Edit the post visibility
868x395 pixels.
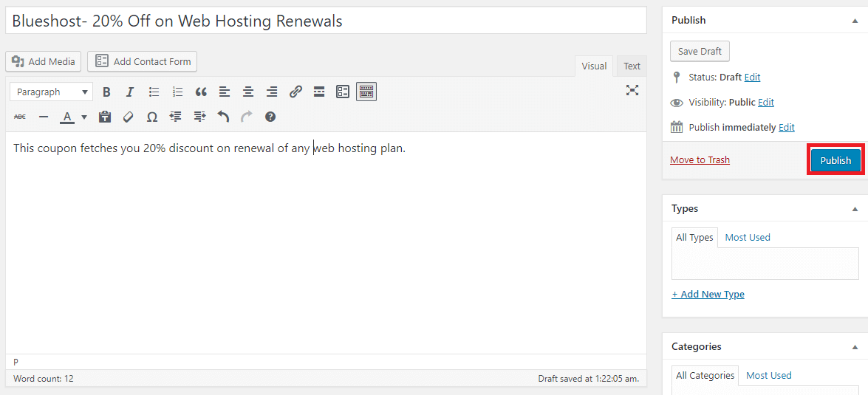click(x=765, y=103)
